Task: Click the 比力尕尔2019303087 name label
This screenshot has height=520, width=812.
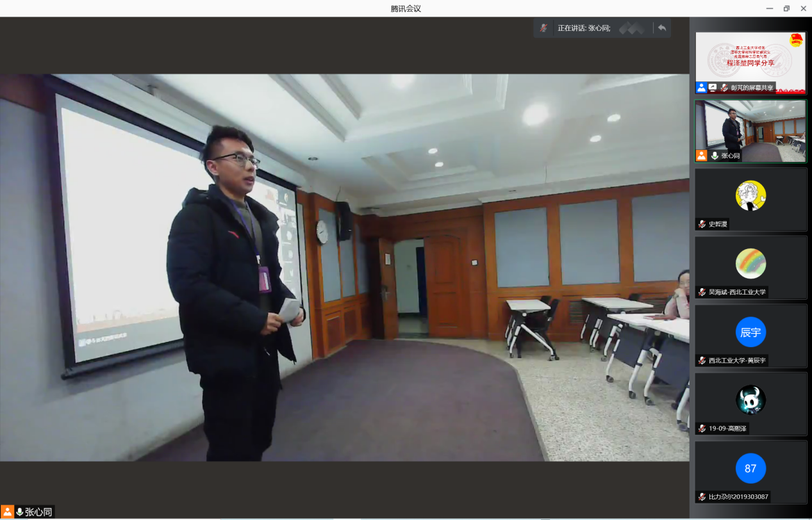Action: pyautogui.click(x=738, y=497)
